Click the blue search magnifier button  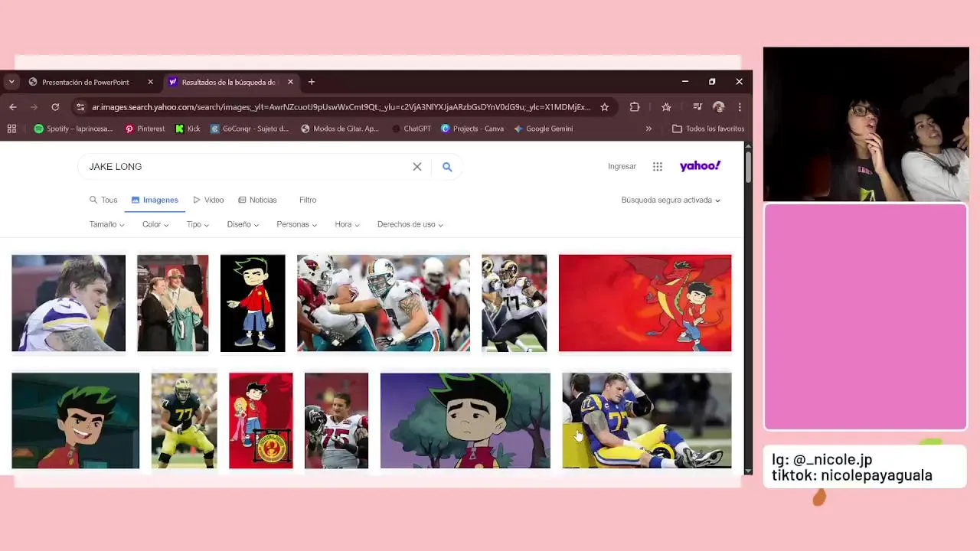[447, 167]
